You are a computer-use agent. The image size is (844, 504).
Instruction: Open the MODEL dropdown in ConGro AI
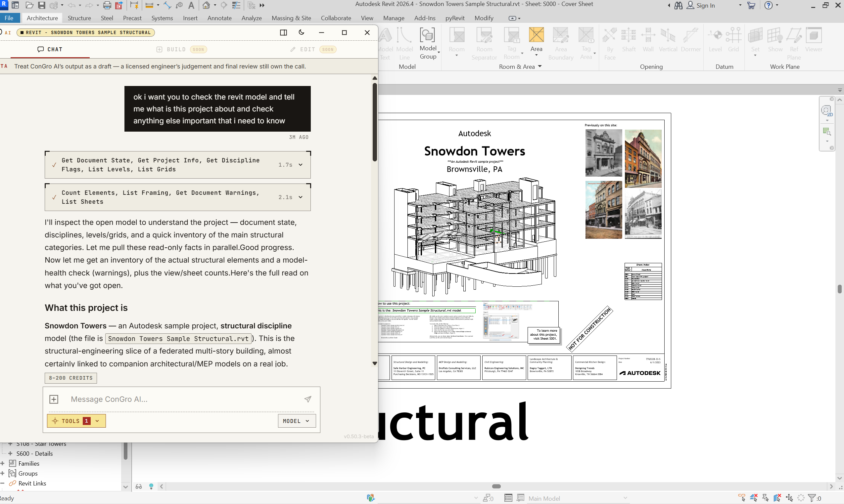coord(297,421)
